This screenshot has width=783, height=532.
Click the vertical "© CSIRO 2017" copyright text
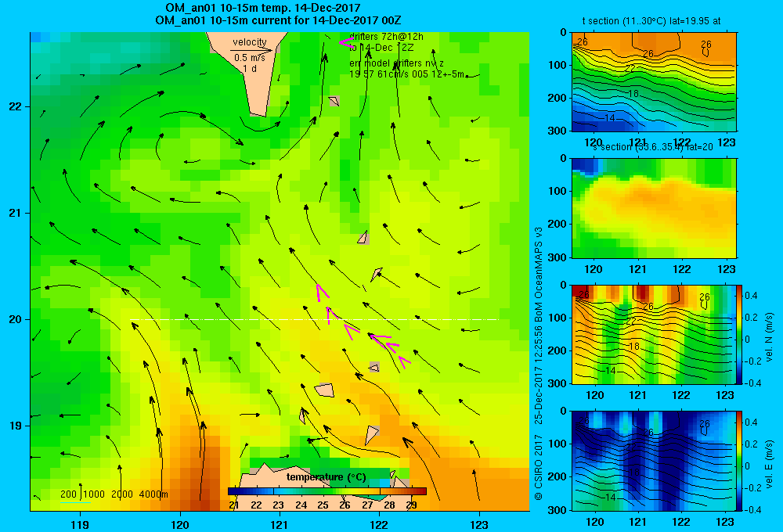(539, 467)
